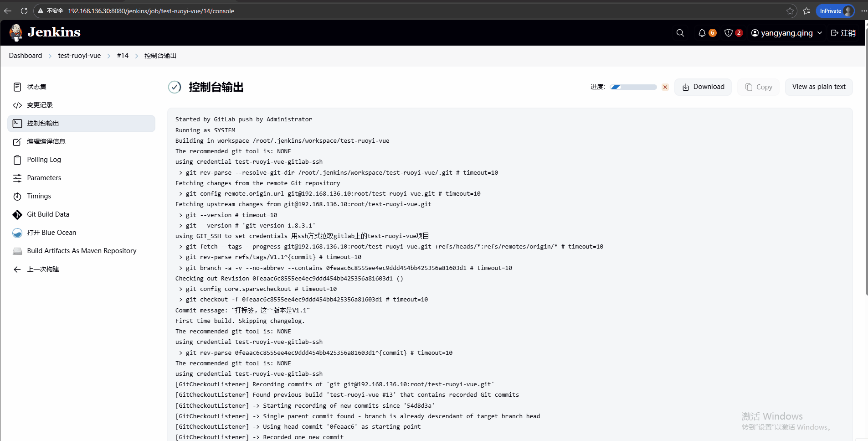Image resolution: width=868 pixels, height=441 pixels.
Task: Click the Timings clock icon
Action: click(x=17, y=197)
